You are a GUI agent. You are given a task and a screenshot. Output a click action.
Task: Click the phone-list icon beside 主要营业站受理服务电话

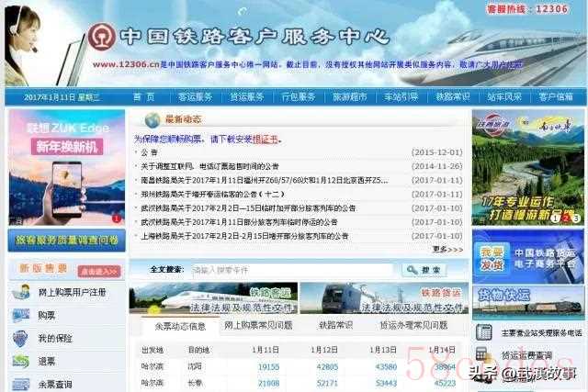point(483,332)
